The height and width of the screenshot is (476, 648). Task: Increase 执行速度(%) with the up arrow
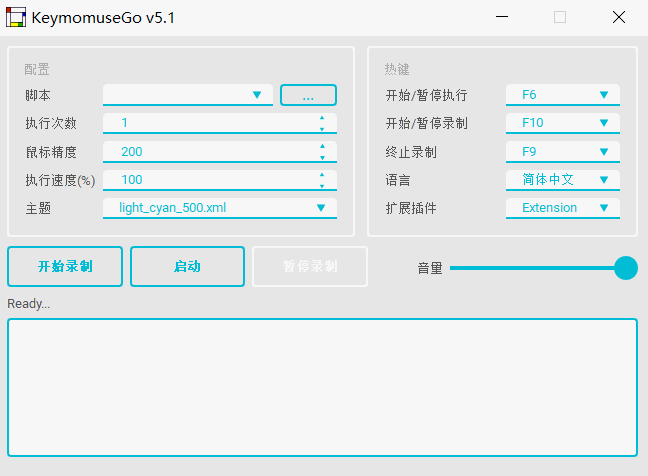coord(322,175)
